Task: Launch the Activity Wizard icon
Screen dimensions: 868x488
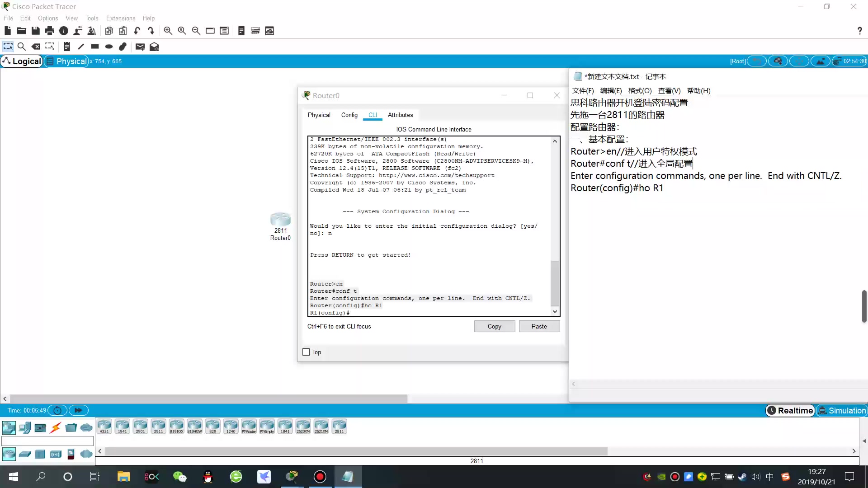Action: (78, 31)
